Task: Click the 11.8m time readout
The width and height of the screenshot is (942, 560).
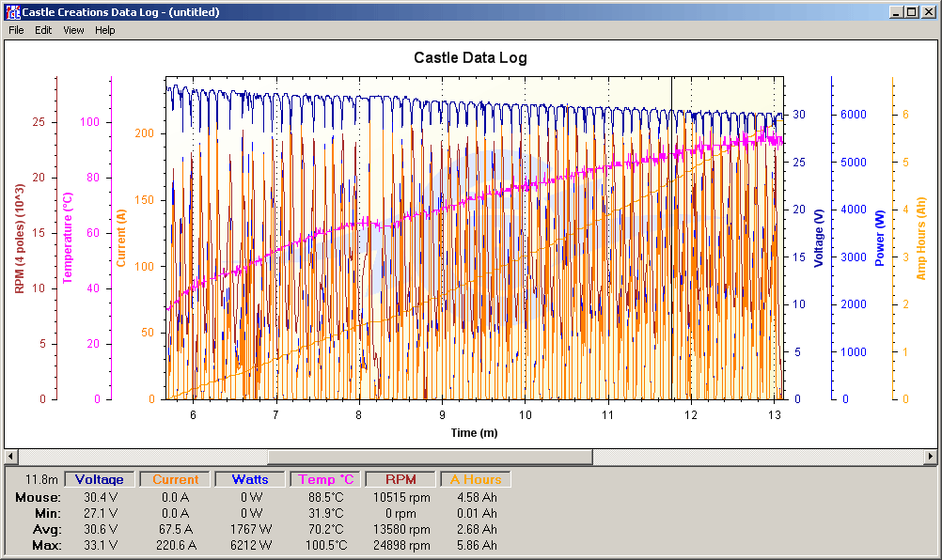Action: (41, 479)
